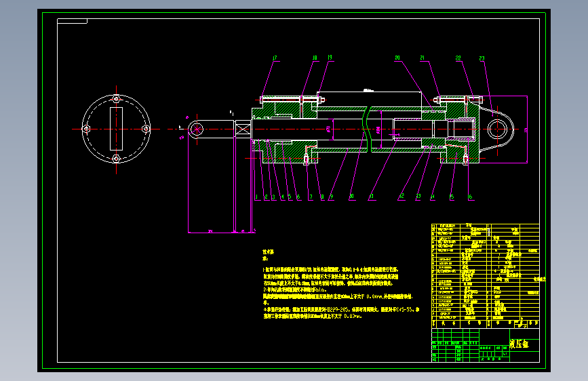Screen dimensions: 588x381
Task: Choose part callout label 16
Action: point(470,197)
